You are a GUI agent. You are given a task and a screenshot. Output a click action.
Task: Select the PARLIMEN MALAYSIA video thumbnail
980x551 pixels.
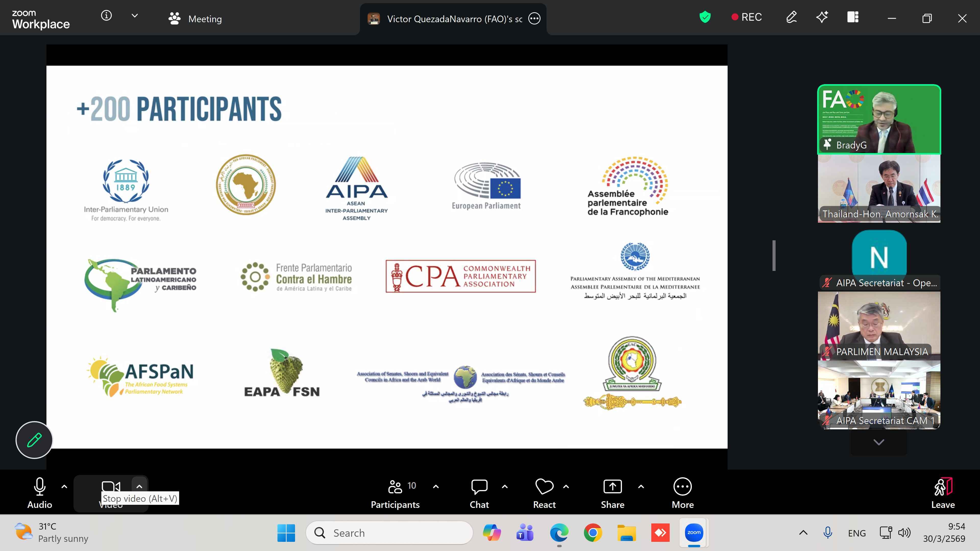[x=879, y=325]
